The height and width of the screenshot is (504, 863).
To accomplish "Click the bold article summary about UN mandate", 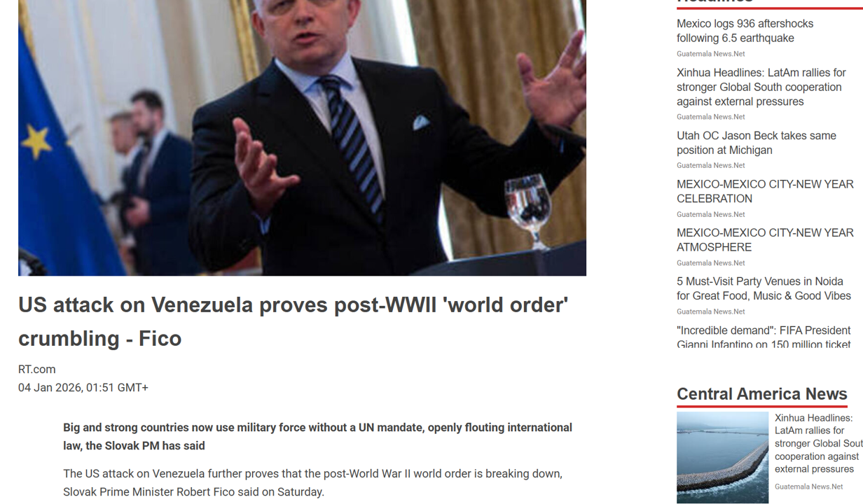I will click(x=317, y=436).
